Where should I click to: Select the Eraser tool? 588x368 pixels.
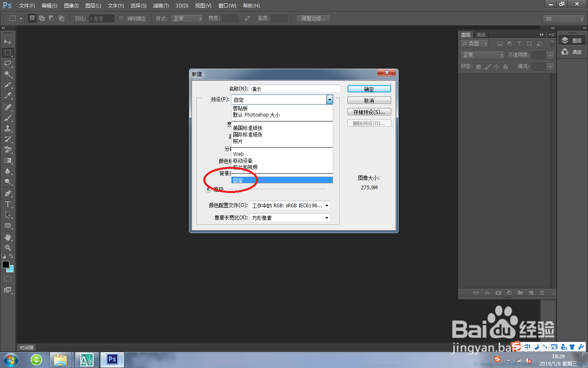click(8, 150)
